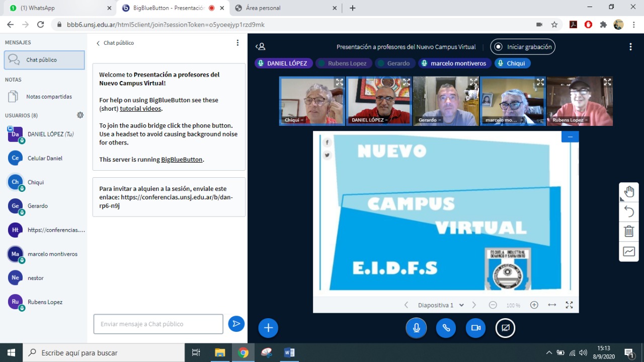Open the blue plus actions button
This screenshot has height=362, width=644.
pos(268,328)
